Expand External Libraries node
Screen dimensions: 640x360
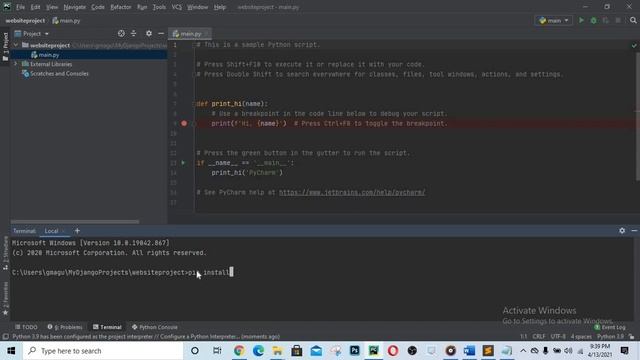coord(16,64)
